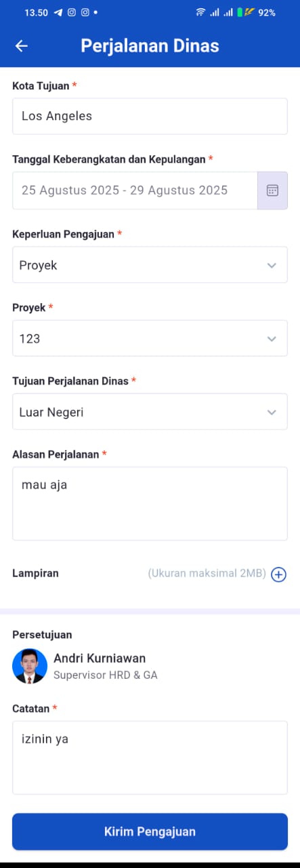The height and width of the screenshot is (868, 300).
Task: Open the Proyek dropdown showing 123
Action: click(x=150, y=338)
